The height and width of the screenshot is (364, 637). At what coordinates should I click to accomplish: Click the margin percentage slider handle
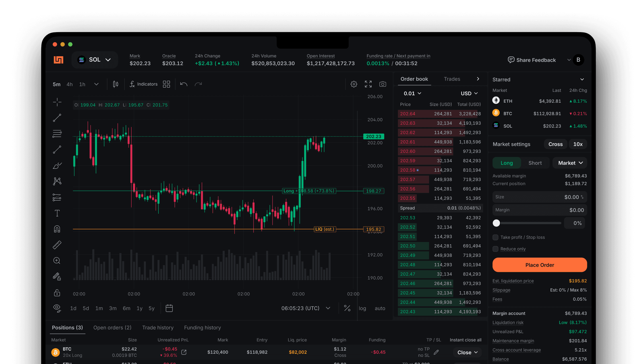496,223
